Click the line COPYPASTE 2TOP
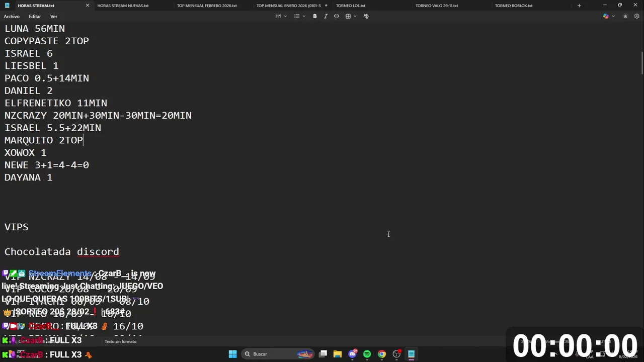Screen dimensions: 644x362 click(47, 41)
